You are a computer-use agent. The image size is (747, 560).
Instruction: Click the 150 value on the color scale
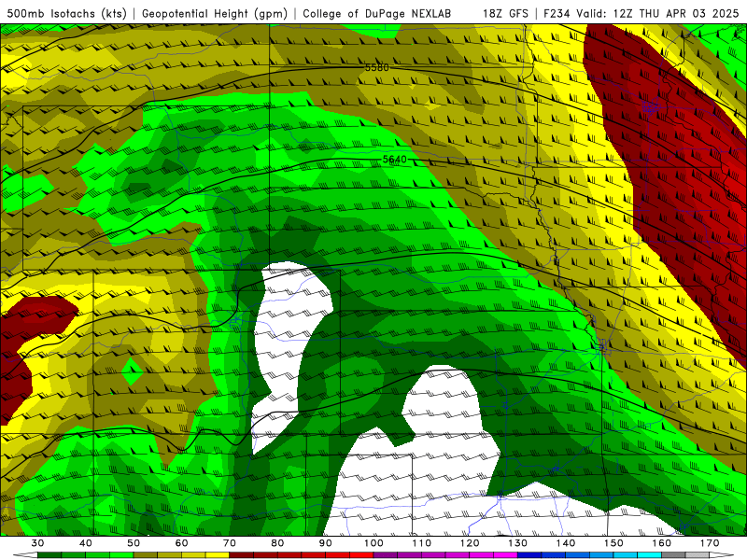point(613,543)
